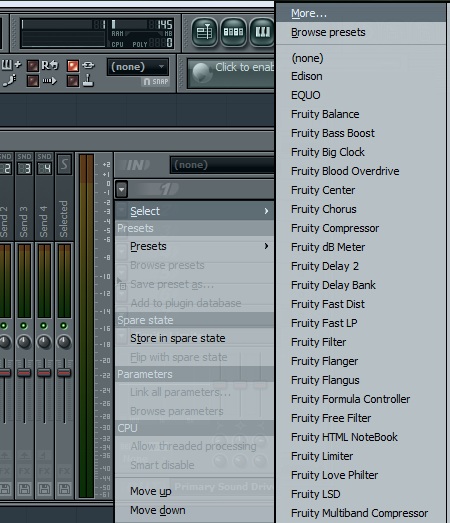Screen dimensions: 450x523
Task: Toggle the LED beside the dotted arrow icon
Action: click(33, 81)
